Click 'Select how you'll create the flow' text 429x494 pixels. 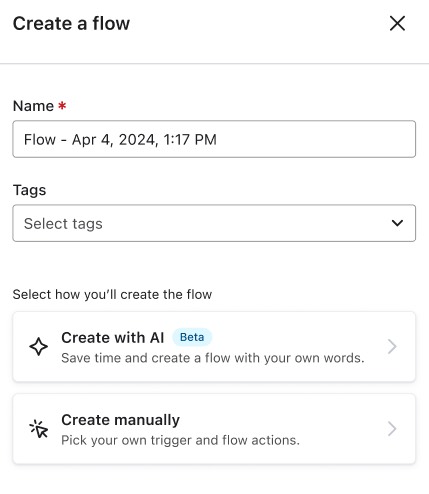[112, 294]
